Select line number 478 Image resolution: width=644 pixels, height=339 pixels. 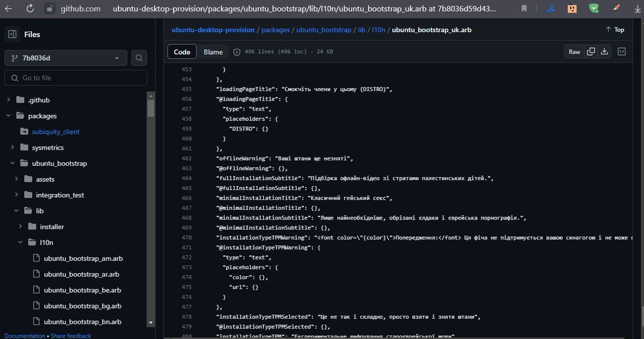pyautogui.click(x=186, y=317)
